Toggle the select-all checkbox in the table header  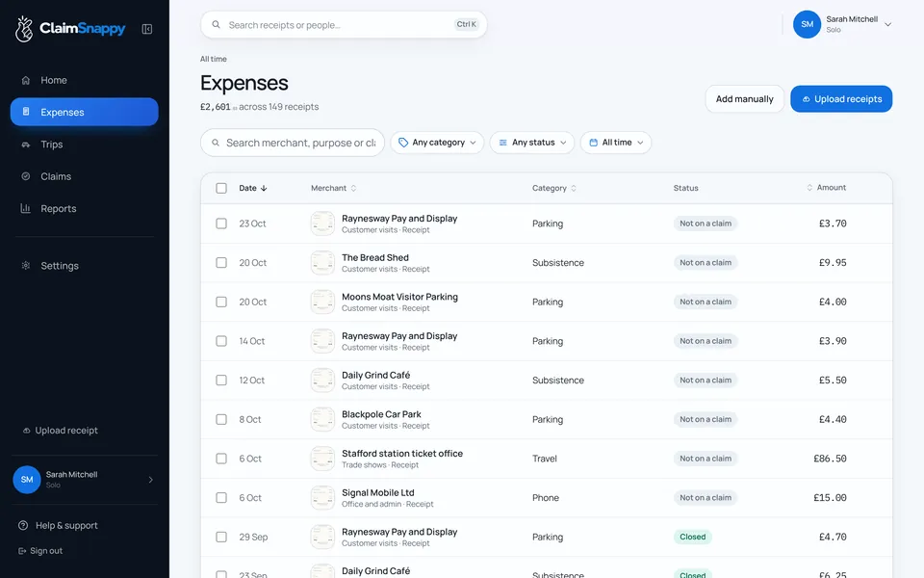[x=221, y=188]
